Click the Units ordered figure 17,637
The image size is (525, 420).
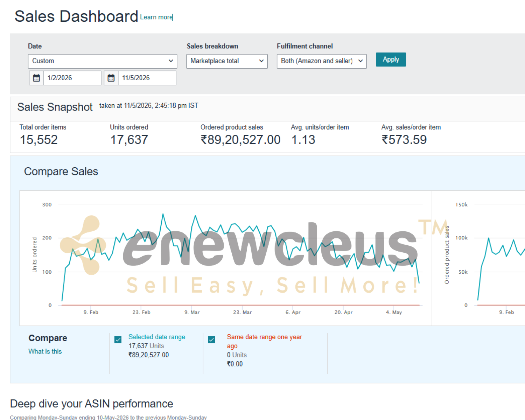pyautogui.click(x=129, y=140)
